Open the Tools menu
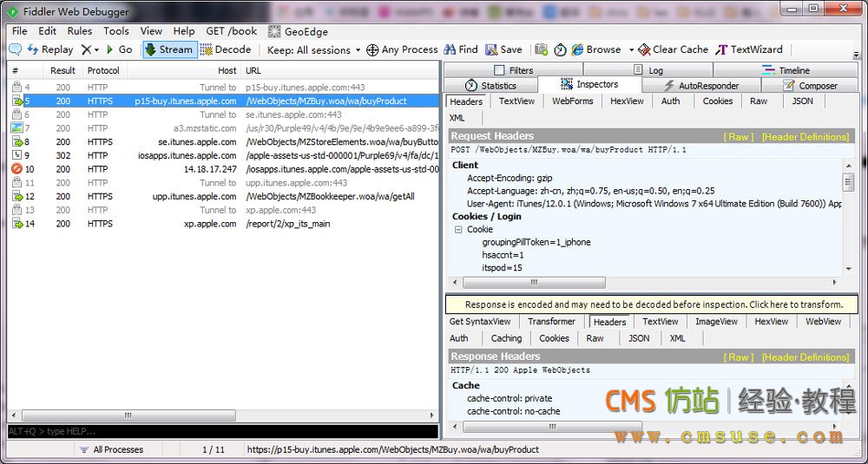Viewport: 868px width, 464px height. point(116,31)
